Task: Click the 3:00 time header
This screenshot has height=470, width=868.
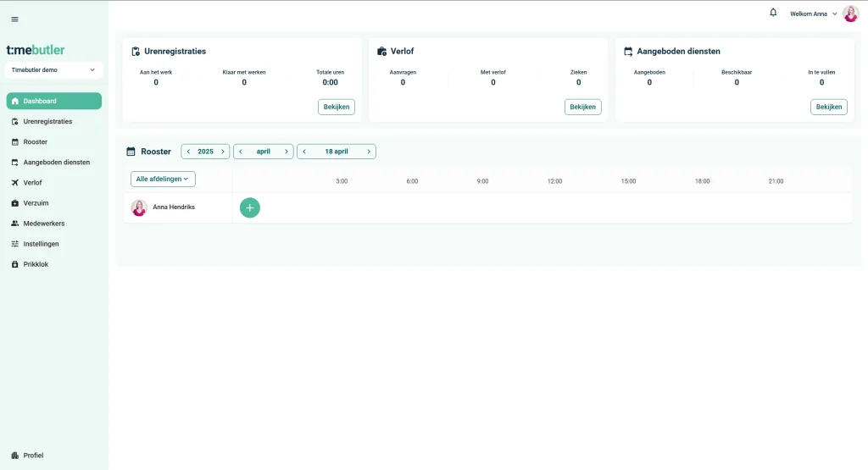Action: [342, 181]
